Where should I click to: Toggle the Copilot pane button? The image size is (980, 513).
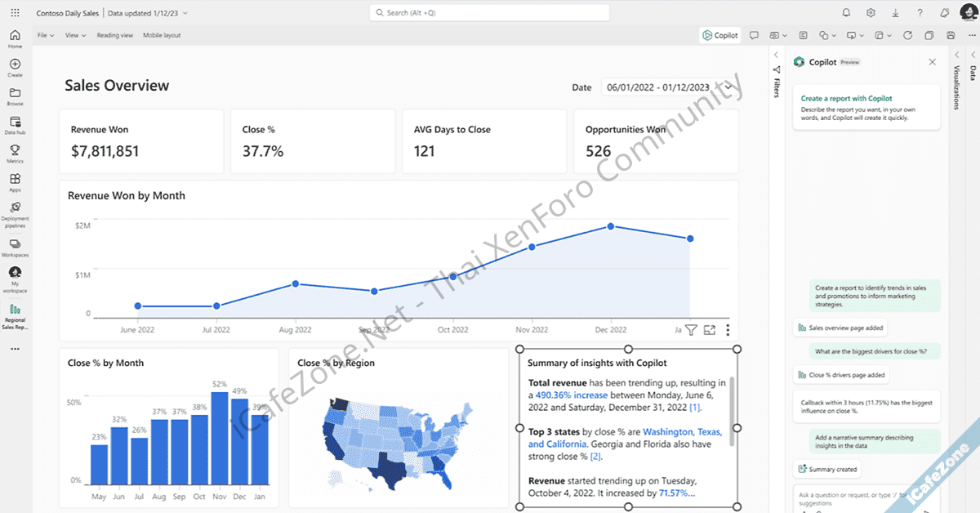tap(719, 35)
